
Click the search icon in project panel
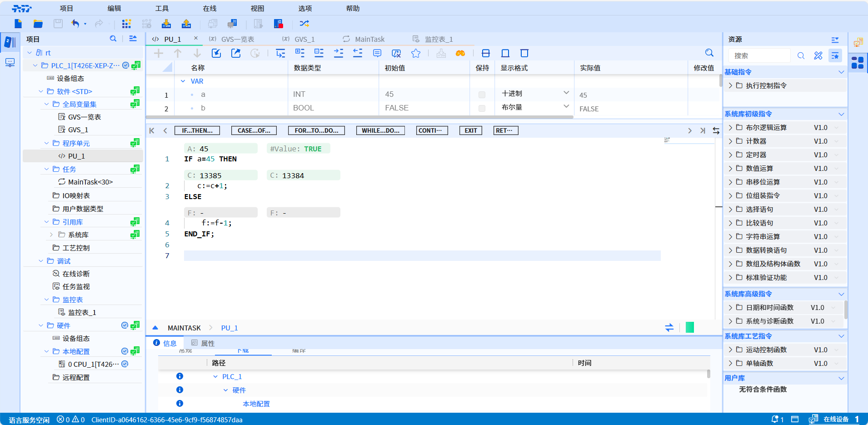tap(113, 39)
